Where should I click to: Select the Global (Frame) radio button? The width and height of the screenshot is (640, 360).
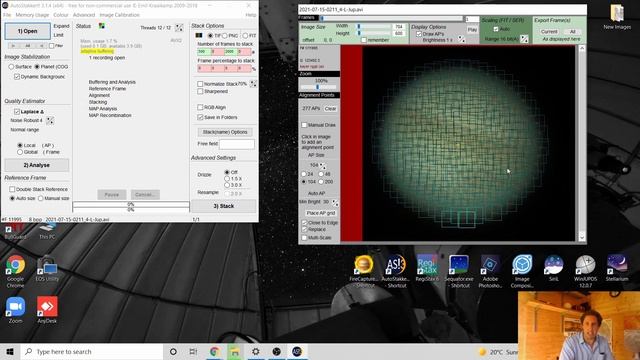(x=20, y=152)
